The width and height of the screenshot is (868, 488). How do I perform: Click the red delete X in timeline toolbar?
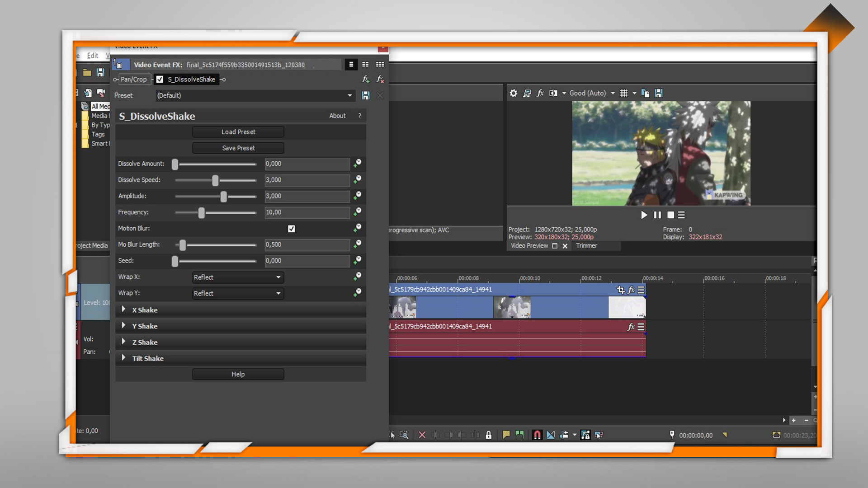pyautogui.click(x=422, y=435)
